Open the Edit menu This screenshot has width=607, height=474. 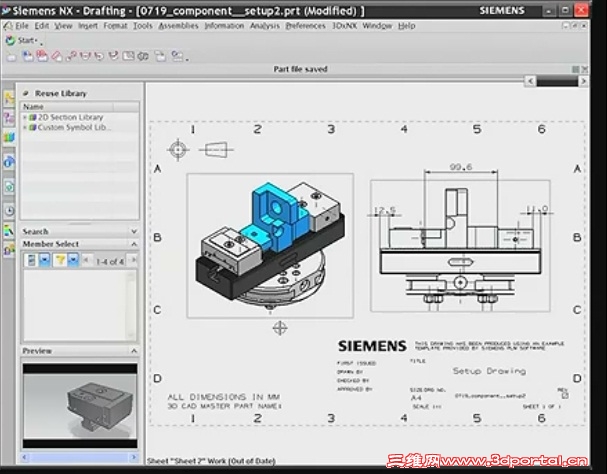point(42,26)
